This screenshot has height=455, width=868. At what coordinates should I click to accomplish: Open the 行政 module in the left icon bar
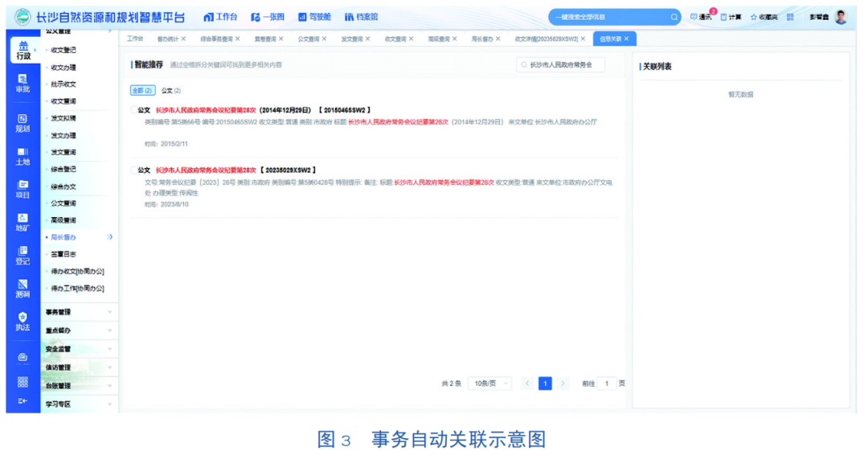pos(23,51)
